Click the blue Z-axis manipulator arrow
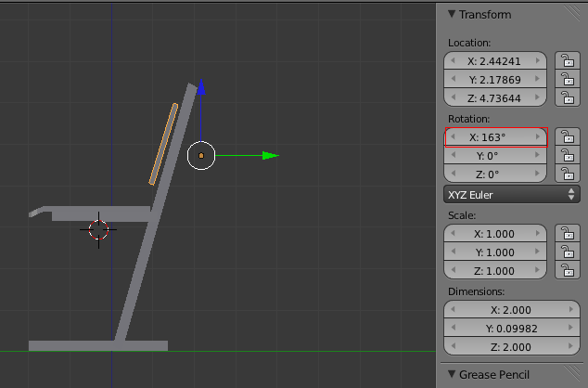The width and height of the screenshot is (588, 388). (201, 87)
